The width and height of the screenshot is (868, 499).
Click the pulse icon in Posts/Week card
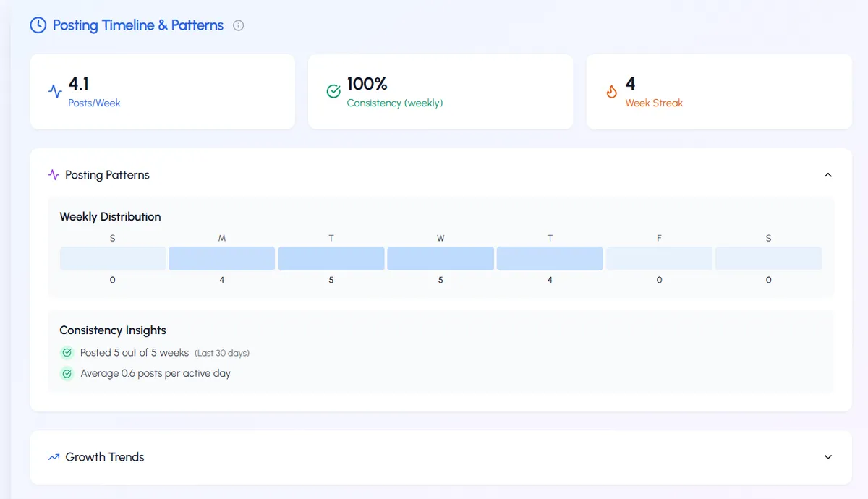[x=55, y=92]
